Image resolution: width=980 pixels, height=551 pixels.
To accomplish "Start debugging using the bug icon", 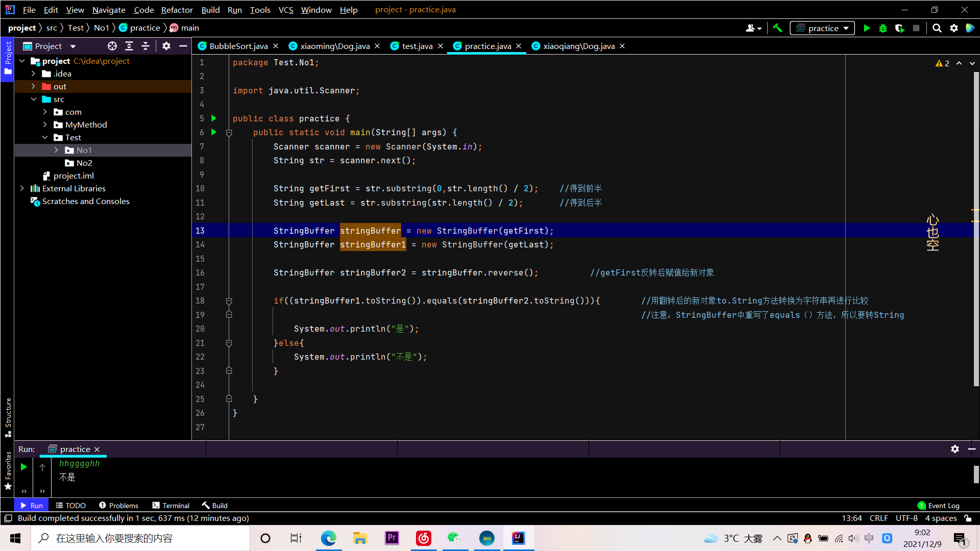I will point(883,28).
